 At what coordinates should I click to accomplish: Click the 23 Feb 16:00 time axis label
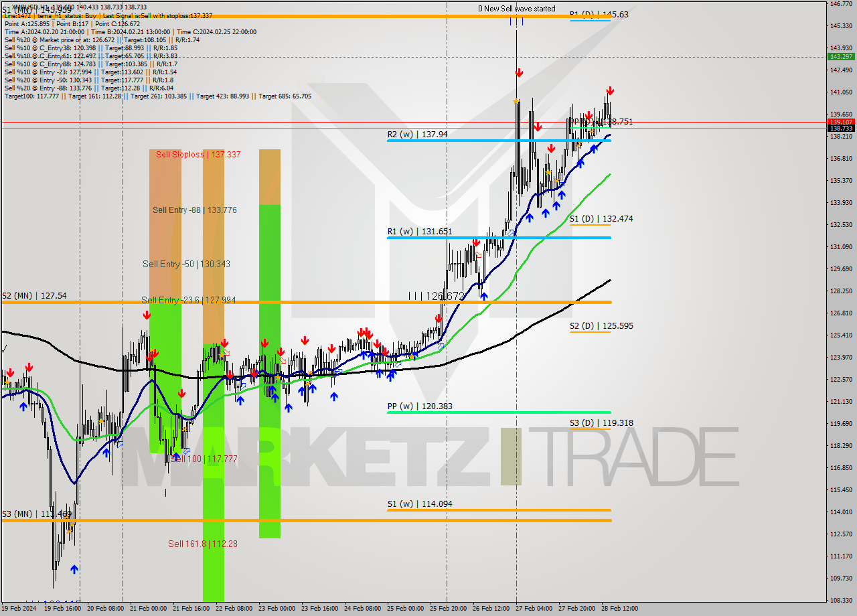pyautogui.click(x=319, y=609)
